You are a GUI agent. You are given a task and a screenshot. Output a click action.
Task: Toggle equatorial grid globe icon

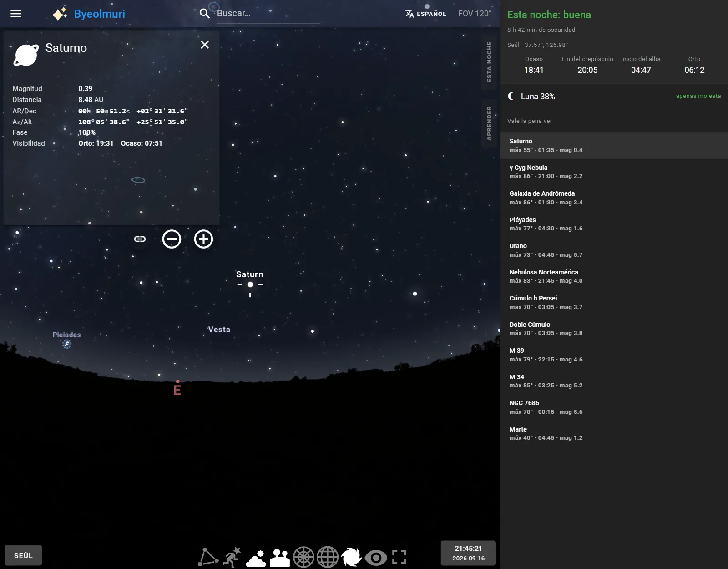328,557
